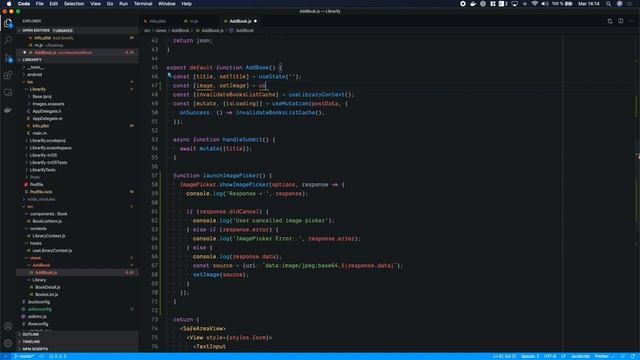Click the master branch indicator in status bar

click(x=24, y=356)
